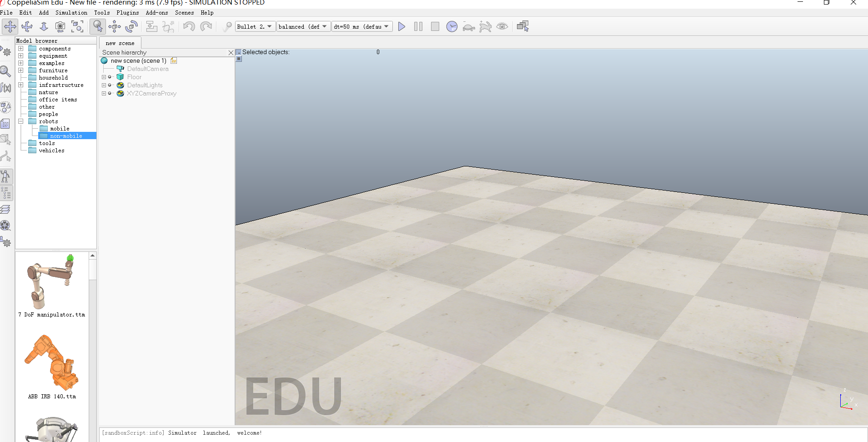Expand the furniture folder
The height and width of the screenshot is (442, 868).
20,70
